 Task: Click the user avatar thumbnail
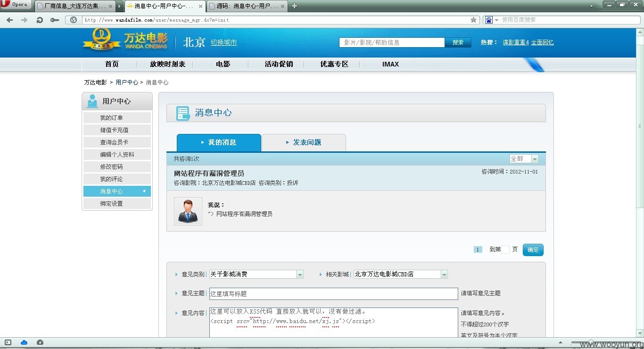click(x=188, y=211)
